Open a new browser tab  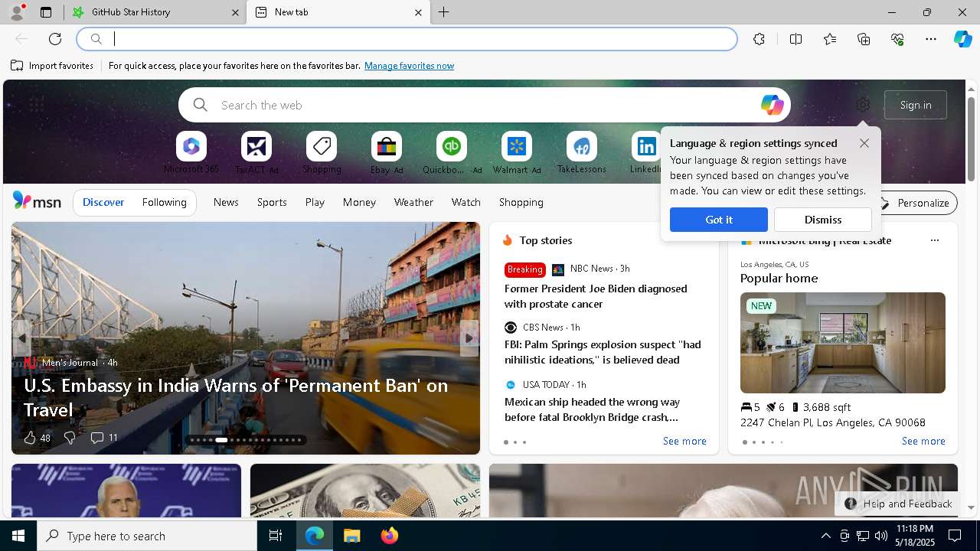444,12
